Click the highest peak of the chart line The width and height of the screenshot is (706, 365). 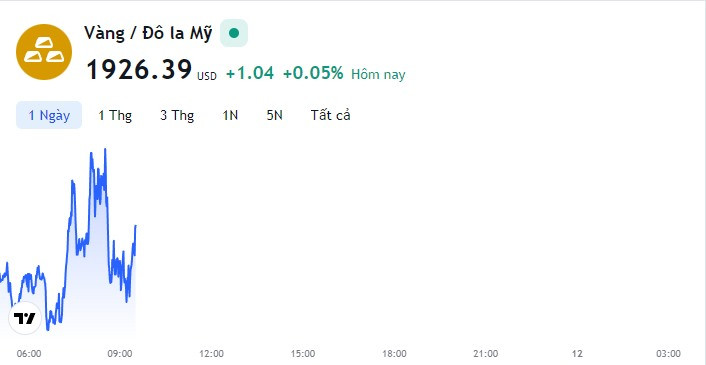click(x=105, y=149)
